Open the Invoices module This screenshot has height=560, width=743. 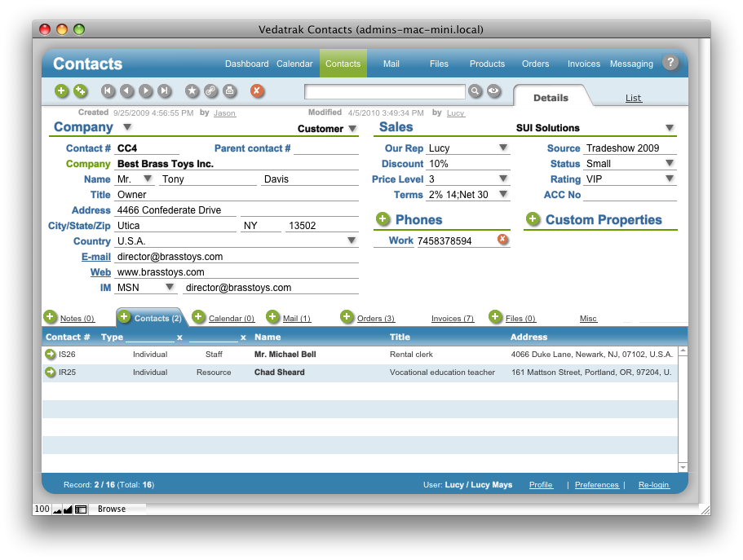point(584,64)
